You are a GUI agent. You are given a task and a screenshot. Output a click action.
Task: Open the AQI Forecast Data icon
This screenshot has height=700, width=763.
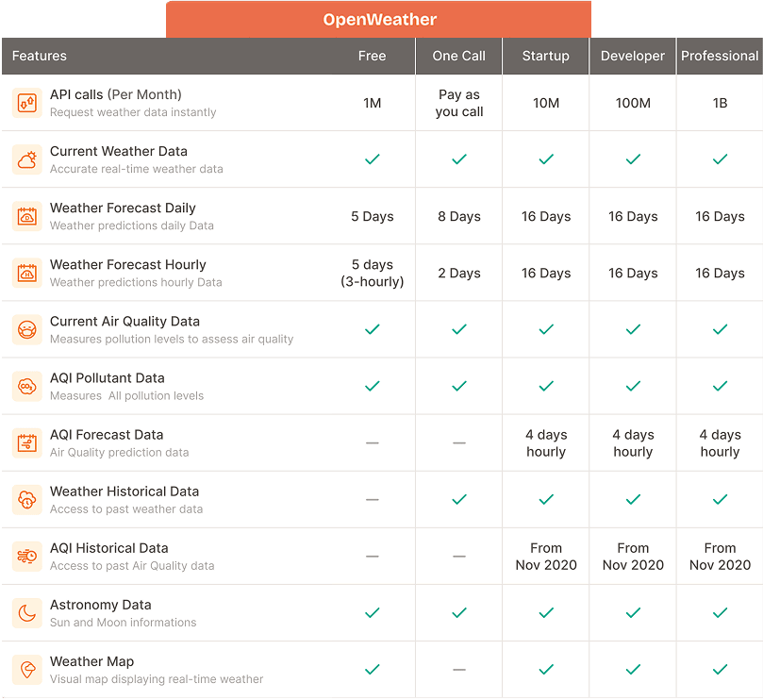click(26, 442)
